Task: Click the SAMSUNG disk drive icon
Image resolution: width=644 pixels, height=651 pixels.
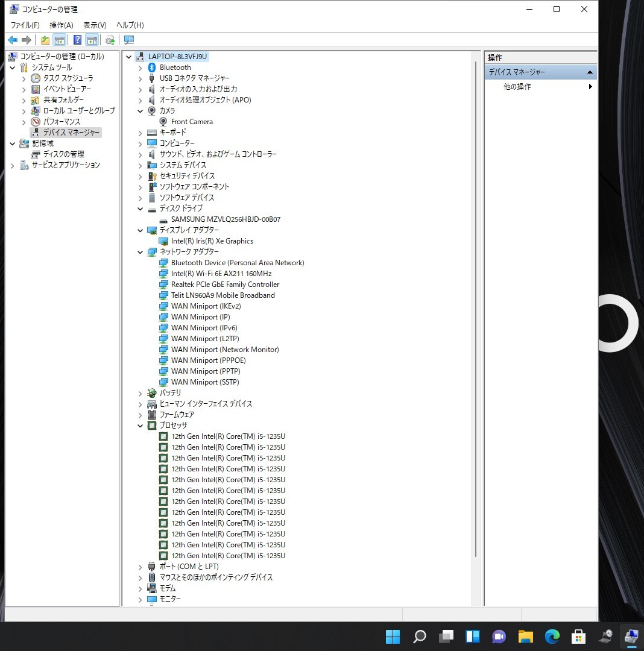Action: click(163, 219)
